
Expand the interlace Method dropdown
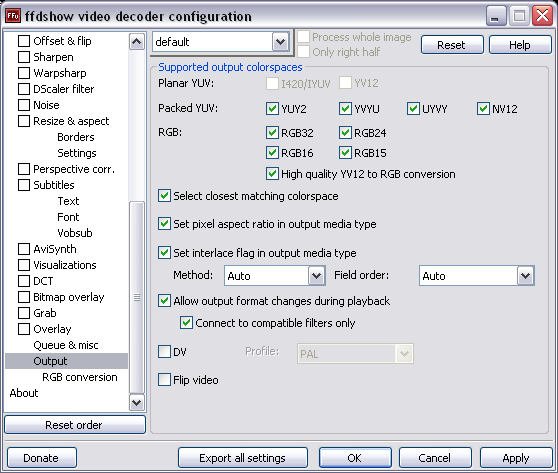coord(316,275)
